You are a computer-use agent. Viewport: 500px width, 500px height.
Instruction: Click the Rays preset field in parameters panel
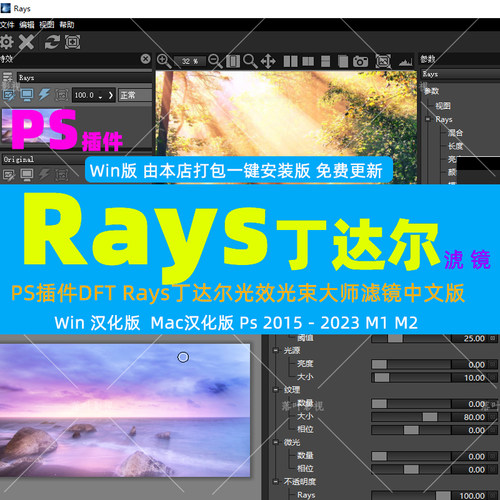[460, 74]
